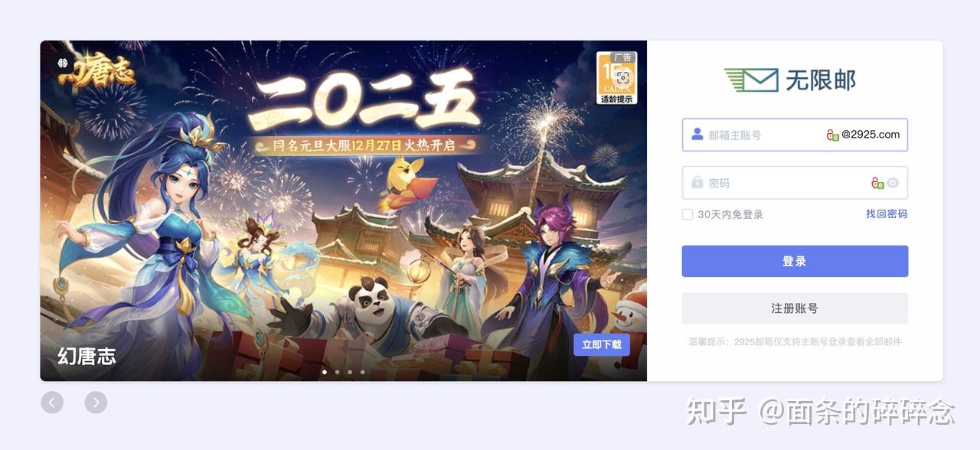
Task: Click the 找回密码 link
Action: 887,214
